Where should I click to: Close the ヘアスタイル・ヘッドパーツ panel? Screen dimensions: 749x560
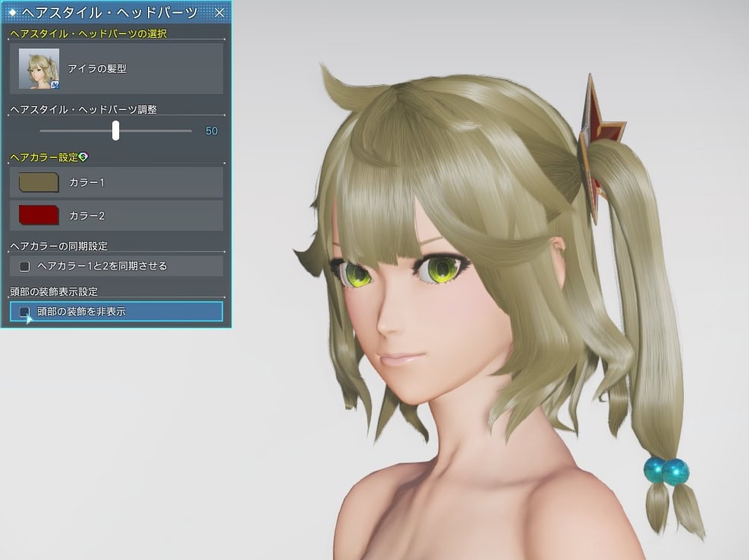pos(219,12)
